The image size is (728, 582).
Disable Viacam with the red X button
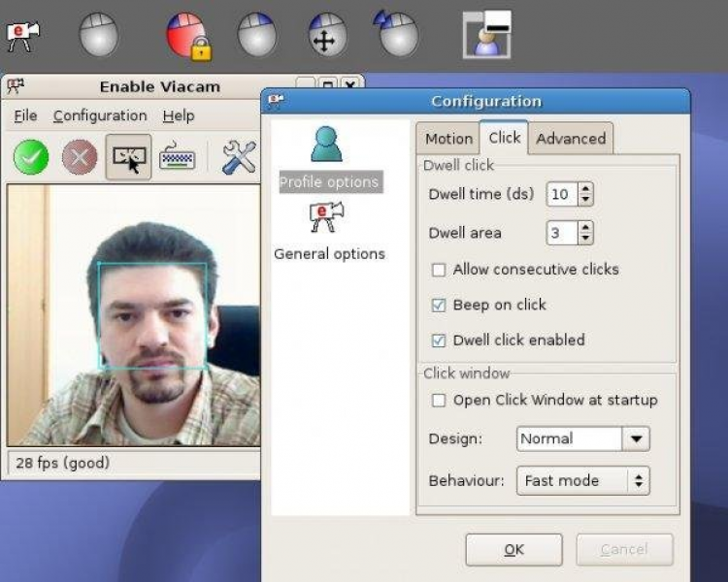(x=80, y=157)
